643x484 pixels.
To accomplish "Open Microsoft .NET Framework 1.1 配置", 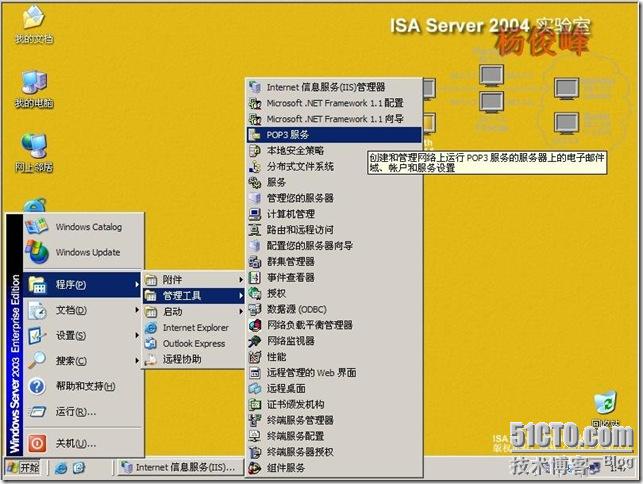I will [x=334, y=103].
